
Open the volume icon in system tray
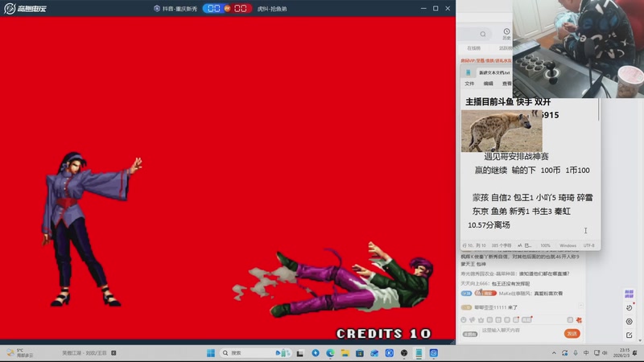(x=605, y=353)
